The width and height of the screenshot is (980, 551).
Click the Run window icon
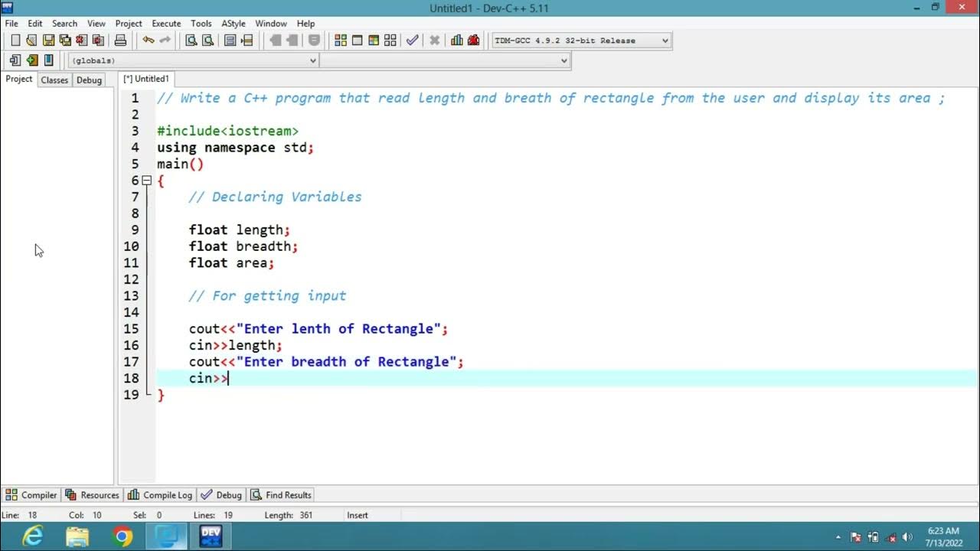[x=357, y=41]
